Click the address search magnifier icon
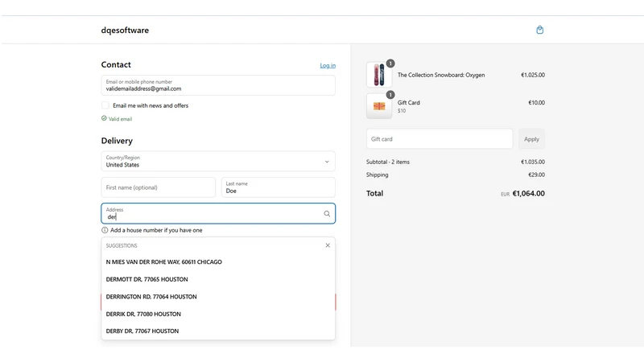 pos(327,213)
